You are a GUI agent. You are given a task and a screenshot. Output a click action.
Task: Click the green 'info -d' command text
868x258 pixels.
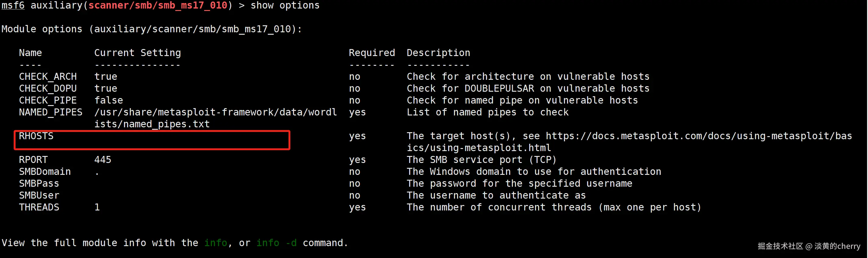click(x=276, y=243)
